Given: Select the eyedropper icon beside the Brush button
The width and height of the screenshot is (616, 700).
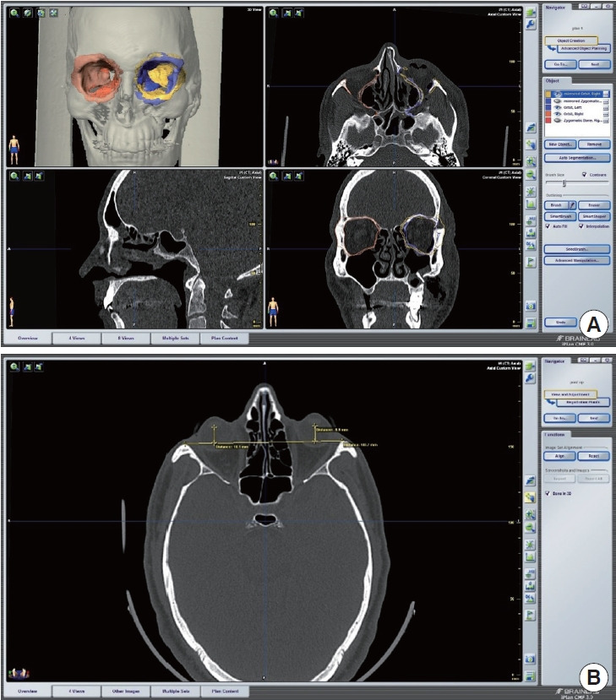Looking at the screenshot, I should click(571, 204).
